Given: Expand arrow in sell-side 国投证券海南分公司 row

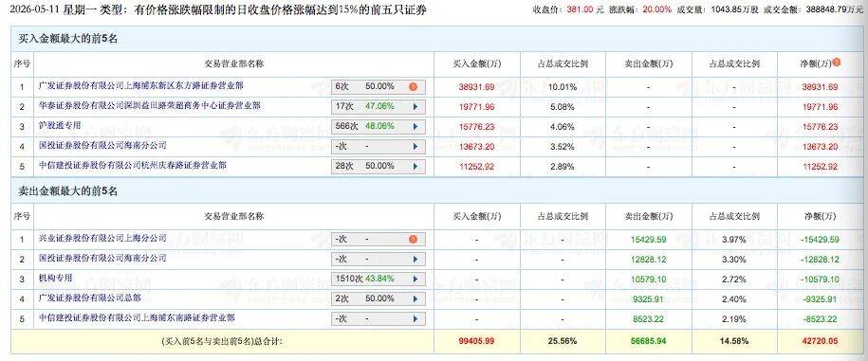Looking at the screenshot, I should [415, 260].
